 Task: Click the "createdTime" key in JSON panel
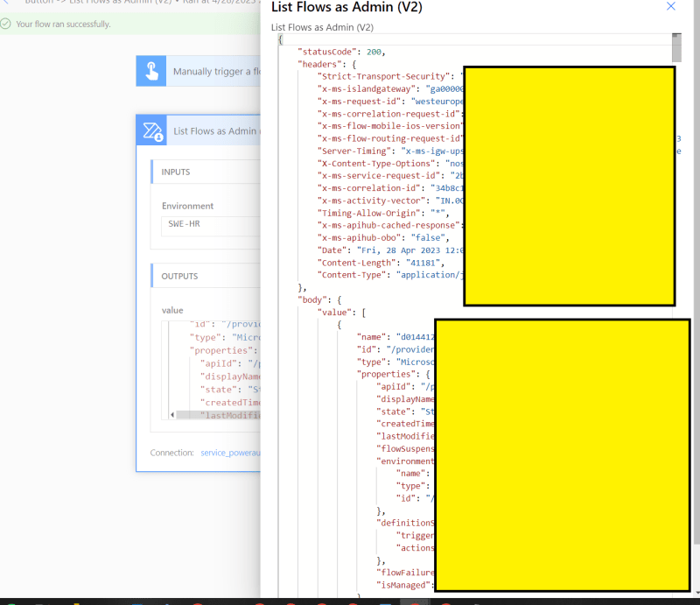point(405,424)
